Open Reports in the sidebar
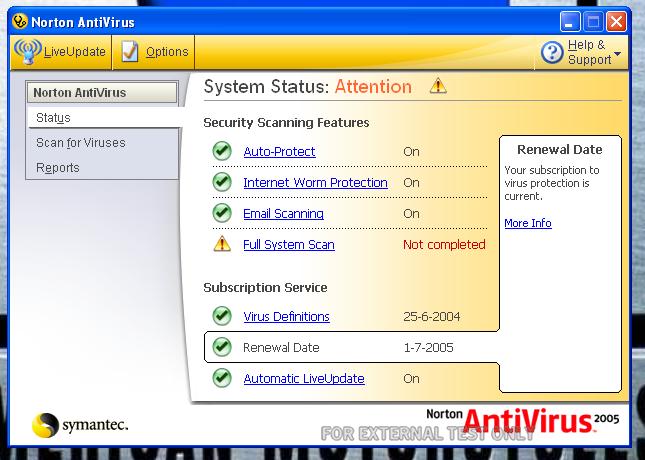This screenshot has width=645, height=460. tap(58, 168)
